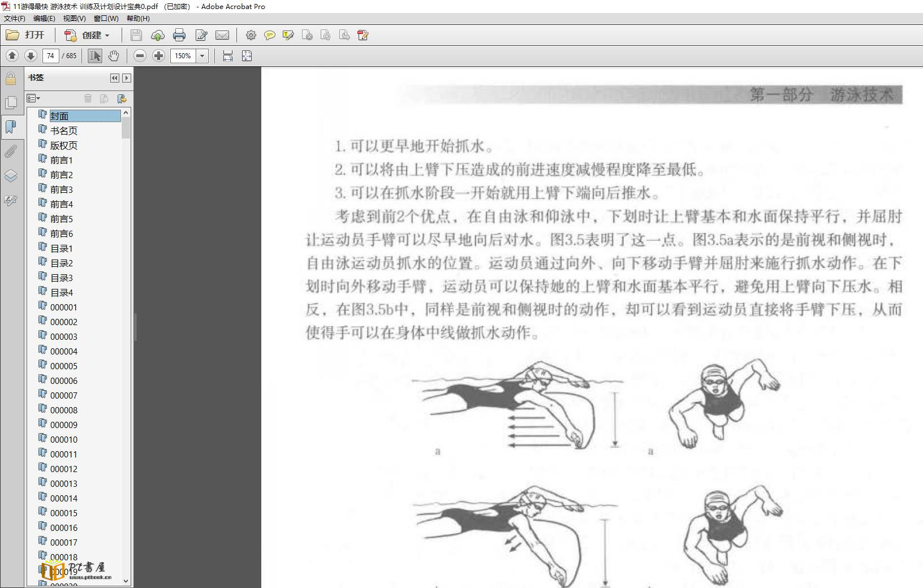Open the Attachments paperclip panel icon
The width and height of the screenshot is (923, 588).
click(10, 150)
